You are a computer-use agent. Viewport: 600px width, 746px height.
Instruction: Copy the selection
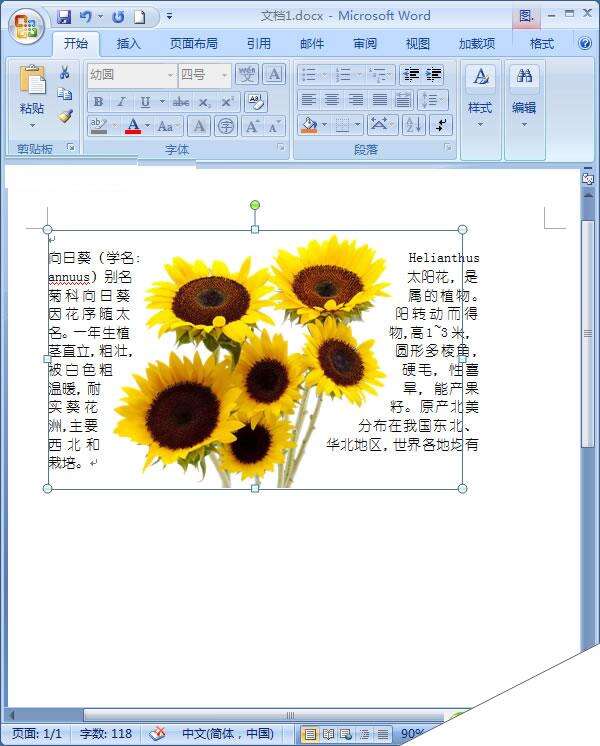[x=65, y=94]
